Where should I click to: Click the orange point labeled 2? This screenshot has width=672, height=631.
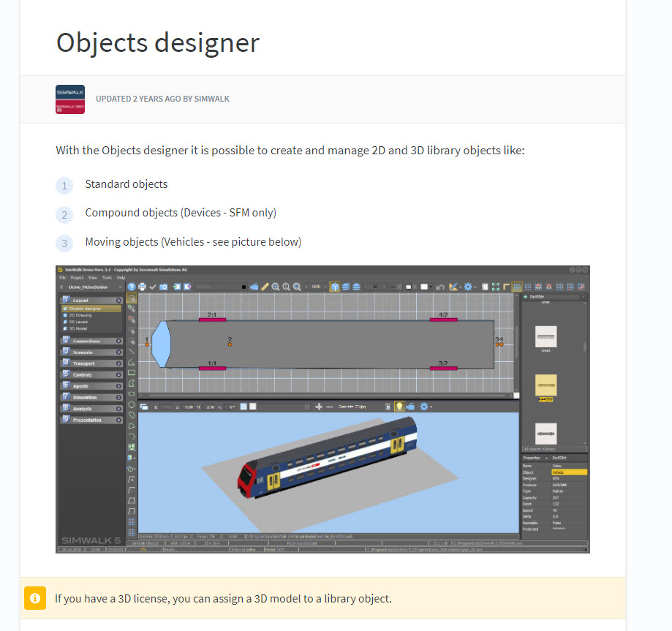click(x=230, y=344)
